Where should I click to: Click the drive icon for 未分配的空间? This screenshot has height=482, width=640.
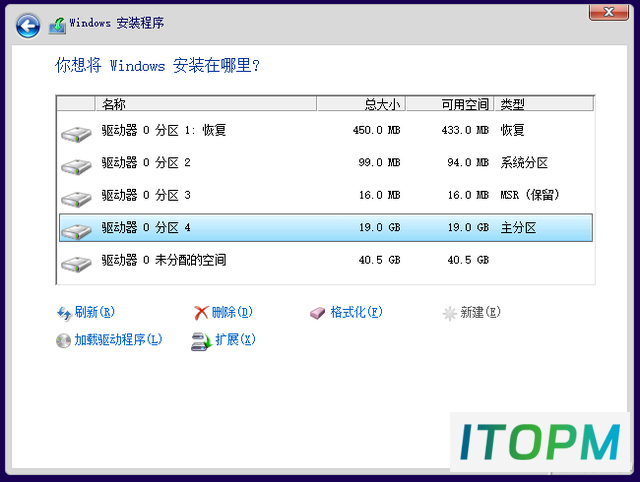coord(76,264)
